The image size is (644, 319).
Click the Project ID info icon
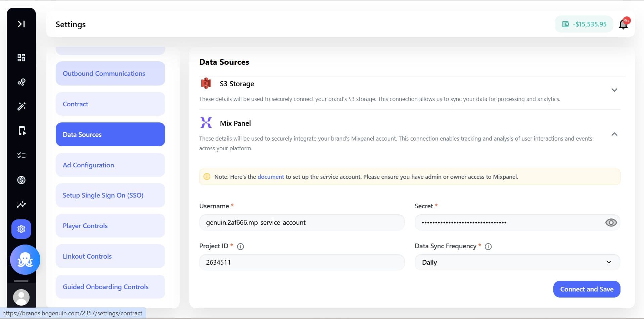coord(240,247)
